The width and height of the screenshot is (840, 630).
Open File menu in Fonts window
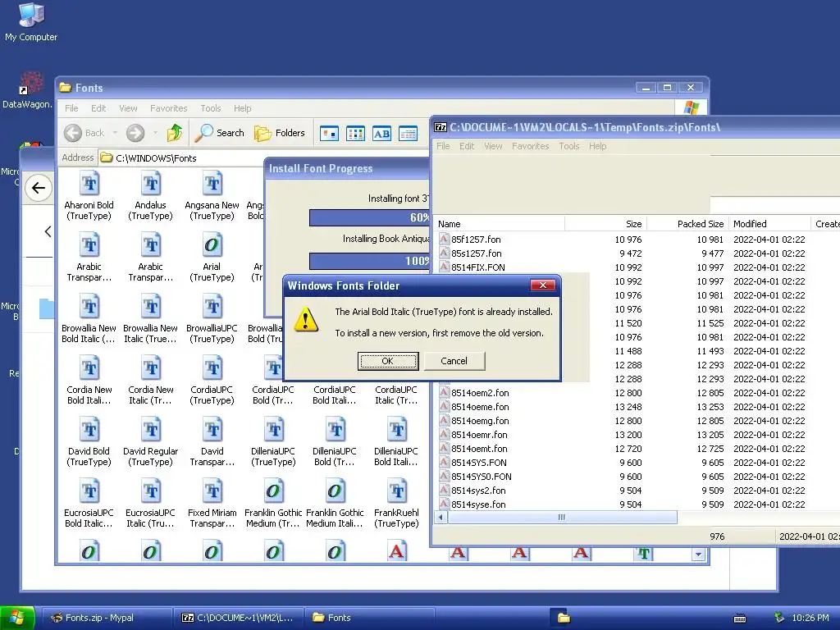[71, 108]
